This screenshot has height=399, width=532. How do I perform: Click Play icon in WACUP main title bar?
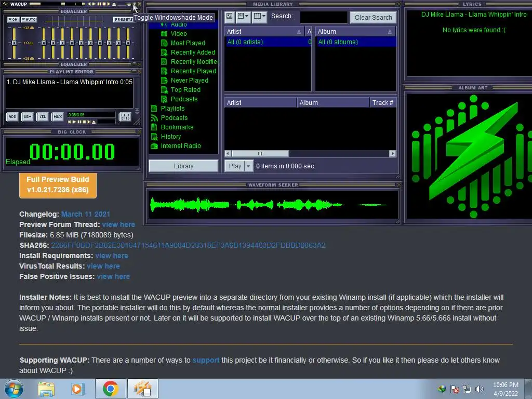(94, 4)
